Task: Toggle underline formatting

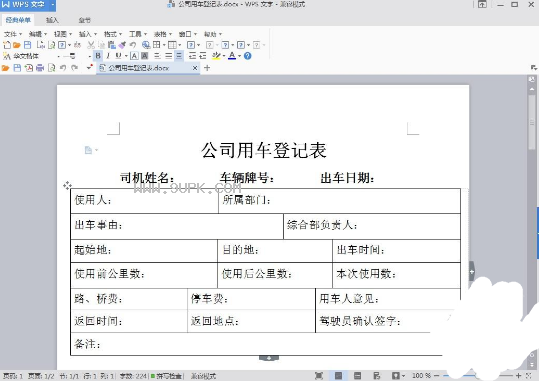Action: (x=118, y=56)
